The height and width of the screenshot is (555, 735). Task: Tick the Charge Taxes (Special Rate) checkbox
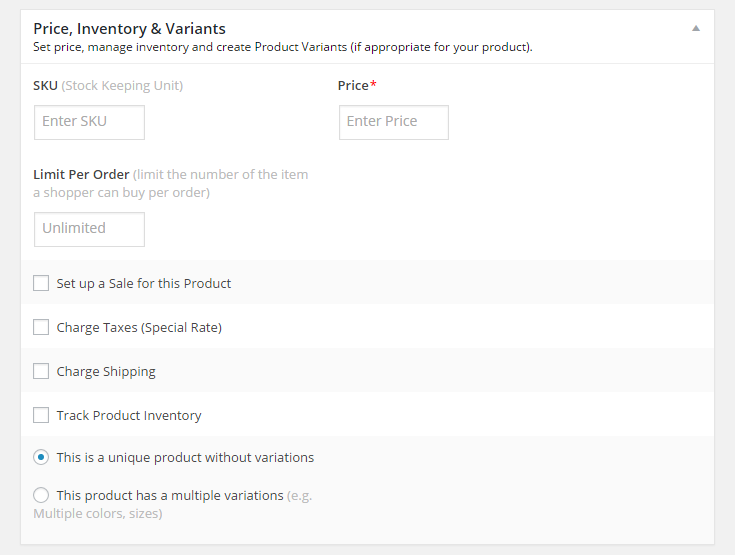click(41, 327)
